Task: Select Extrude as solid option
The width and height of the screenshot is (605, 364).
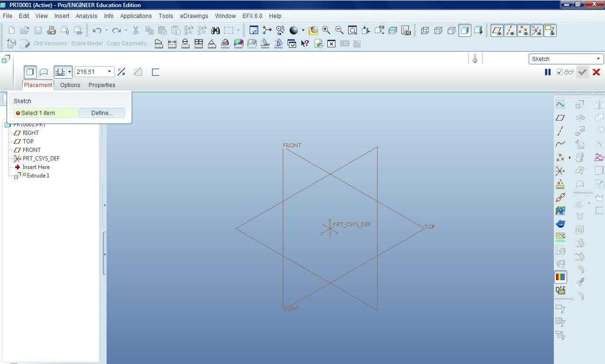Action: coord(30,72)
